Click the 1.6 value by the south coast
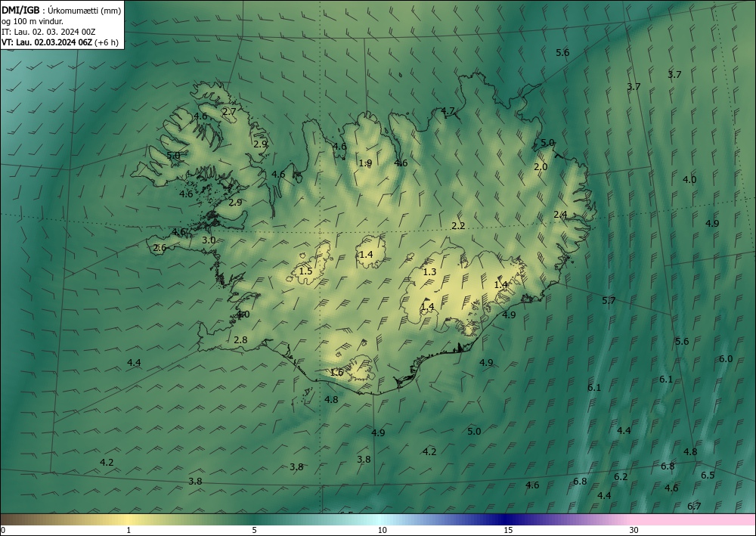This screenshot has width=756, height=536. [x=336, y=372]
